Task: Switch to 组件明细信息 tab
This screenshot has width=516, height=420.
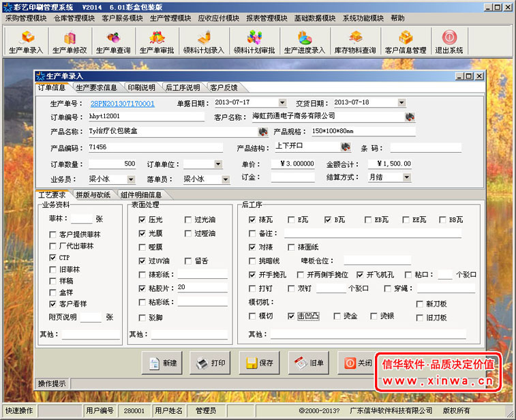Action: 141,195
